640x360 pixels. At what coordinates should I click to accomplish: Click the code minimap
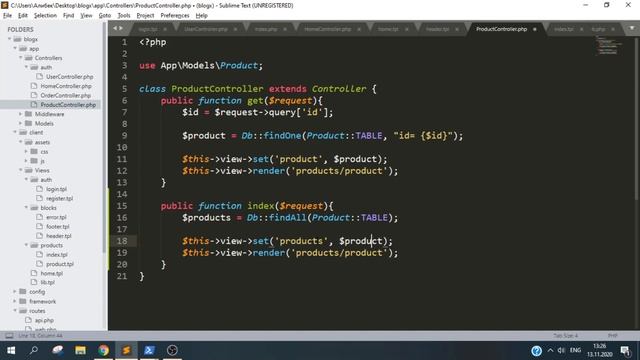610,45
